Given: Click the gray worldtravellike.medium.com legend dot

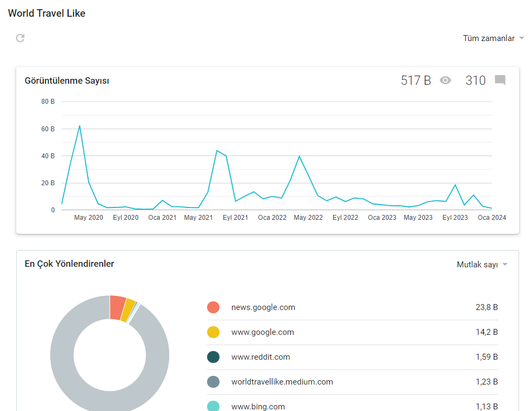Looking at the screenshot, I should pyautogui.click(x=213, y=382).
